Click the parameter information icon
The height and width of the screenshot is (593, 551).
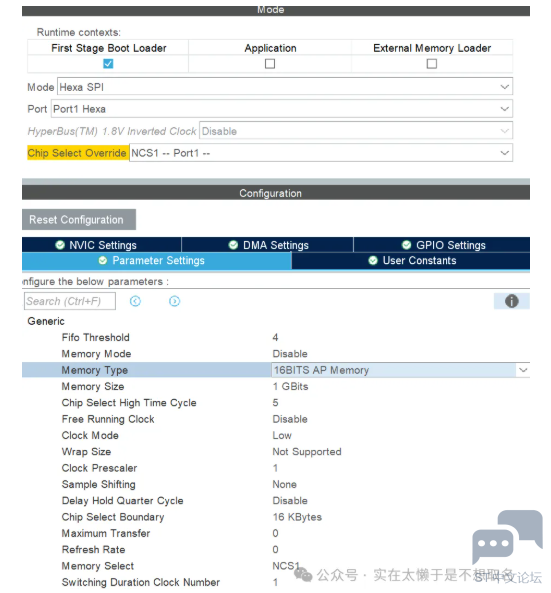(x=511, y=301)
